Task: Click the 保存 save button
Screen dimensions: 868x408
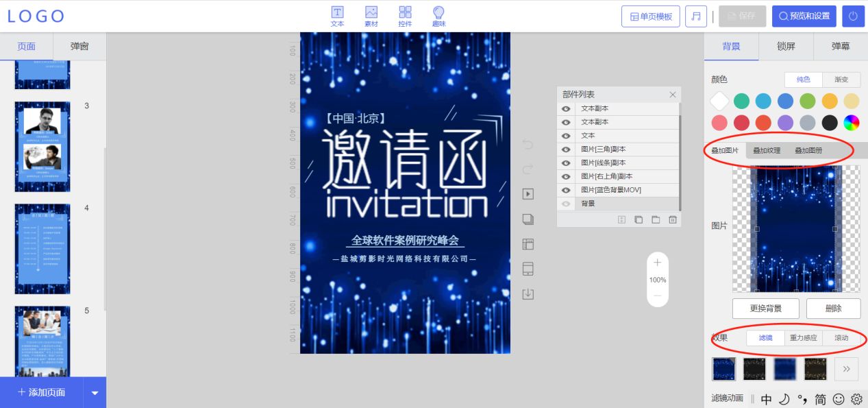Action: tap(742, 16)
